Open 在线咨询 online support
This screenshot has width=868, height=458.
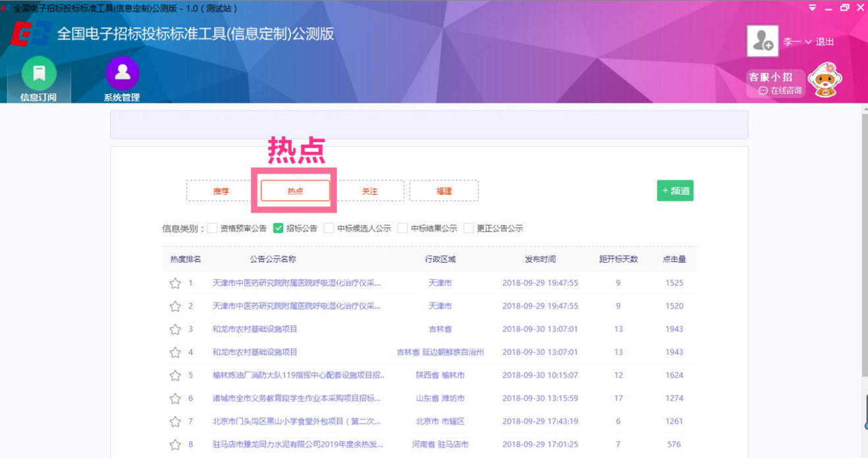point(781,91)
